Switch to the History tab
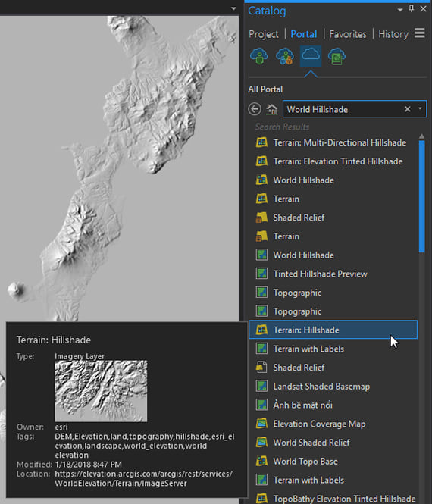The width and height of the screenshot is (432, 504). point(393,34)
